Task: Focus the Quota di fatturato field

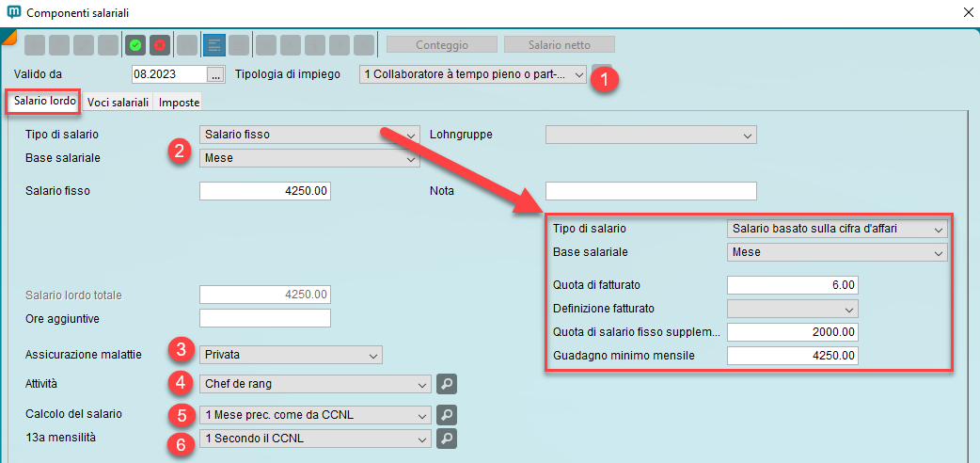Action: (792, 285)
